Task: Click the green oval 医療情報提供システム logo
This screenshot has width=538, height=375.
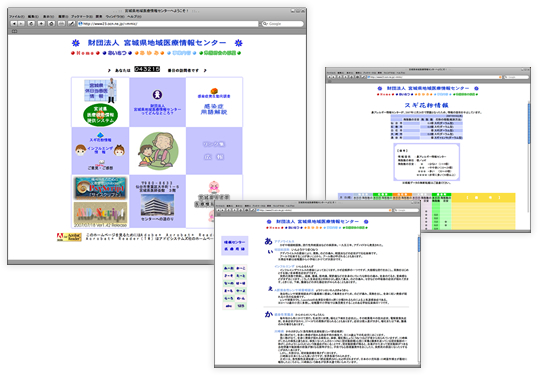Action: coord(101,115)
